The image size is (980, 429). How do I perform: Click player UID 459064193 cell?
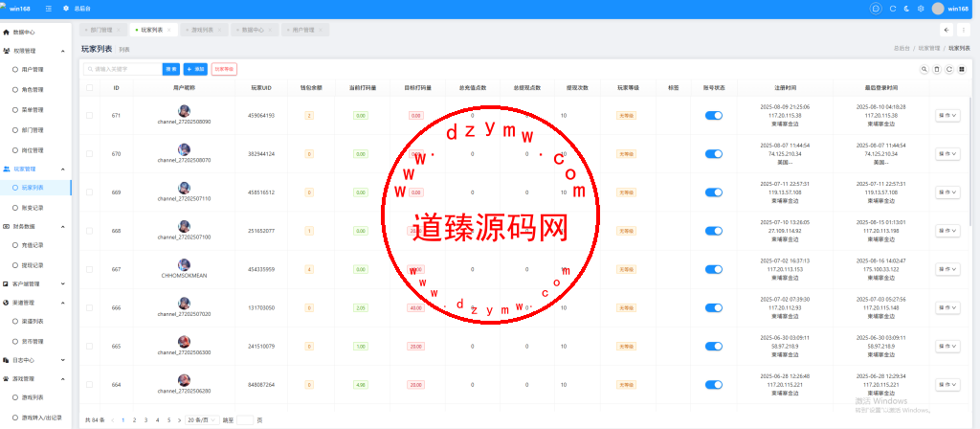[x=261, y=115]
